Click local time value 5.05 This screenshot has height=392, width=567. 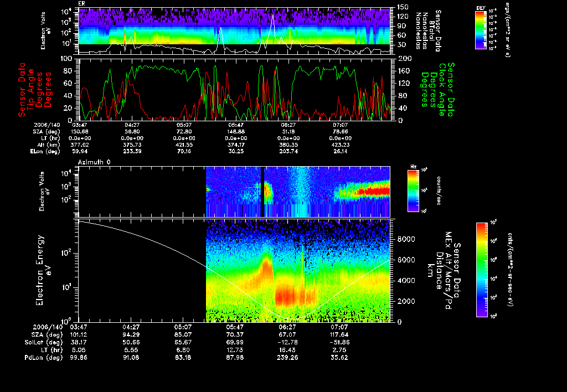tap(78, 350)
